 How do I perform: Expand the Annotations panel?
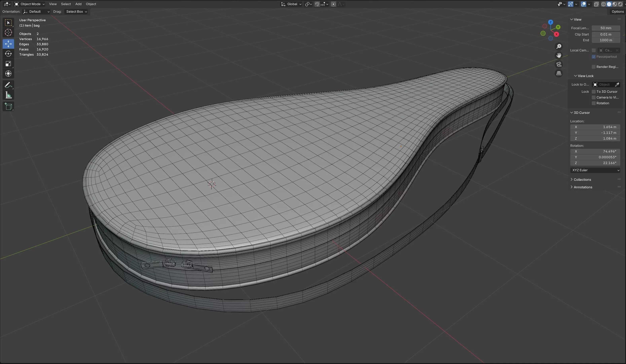pos(581,187)
